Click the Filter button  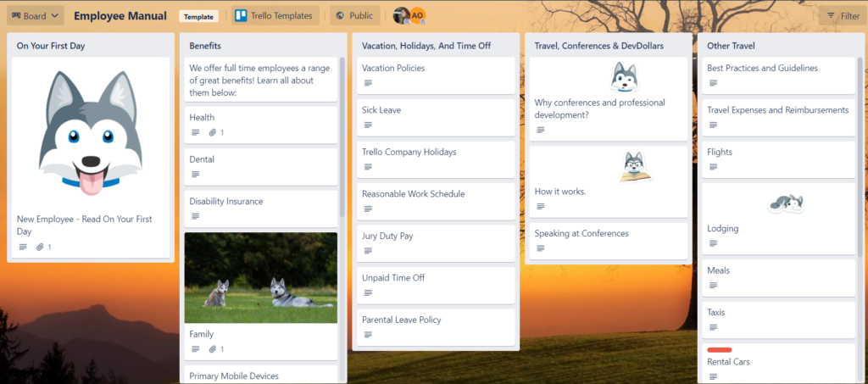point(843,15)
